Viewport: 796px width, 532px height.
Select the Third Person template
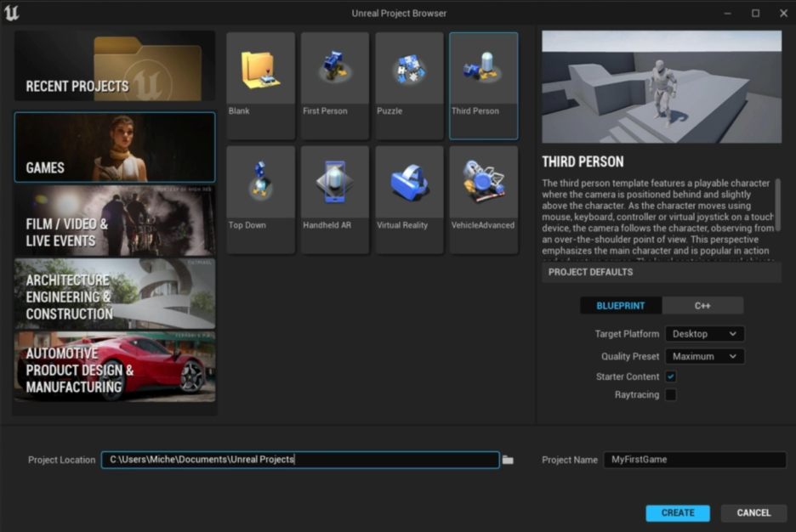tap(483, 86)
